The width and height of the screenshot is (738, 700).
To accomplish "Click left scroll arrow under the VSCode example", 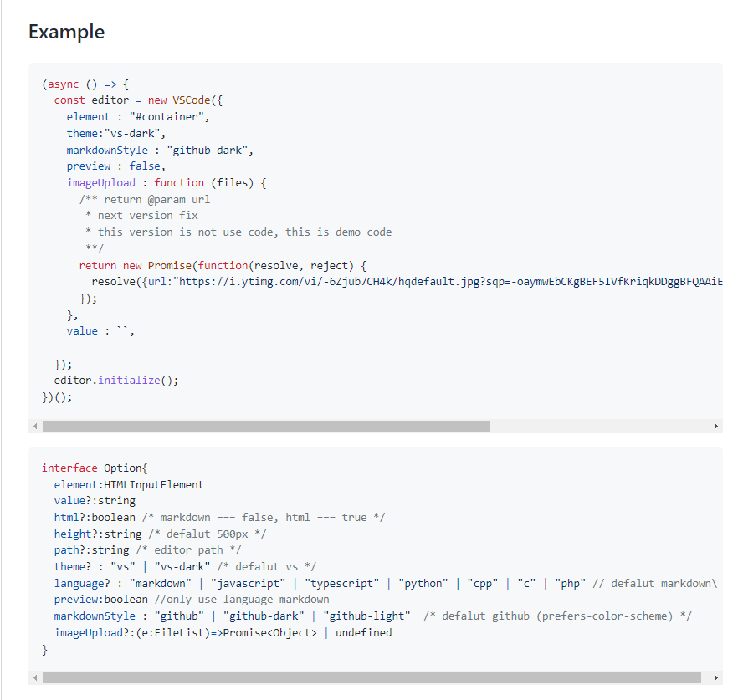I will [x=35, y=427].
